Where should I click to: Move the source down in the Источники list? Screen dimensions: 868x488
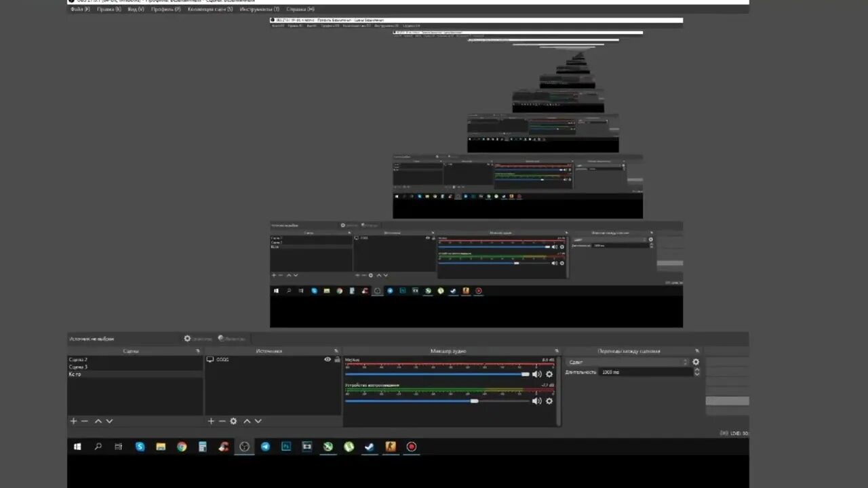click(258, 421)
